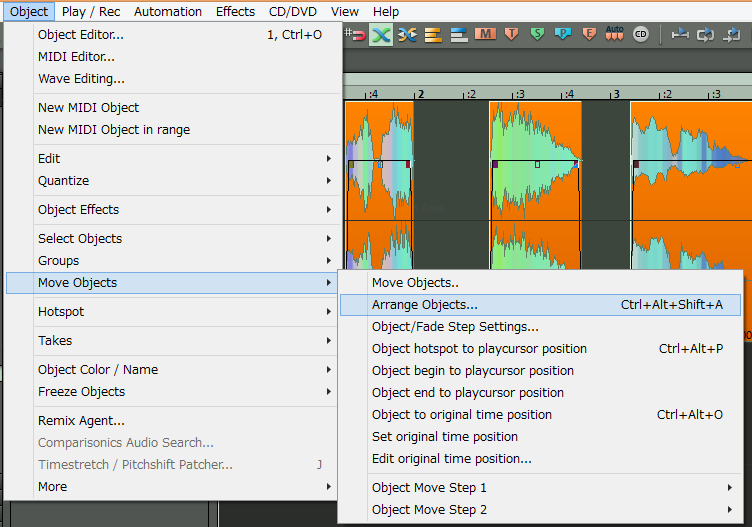Viewport: 752px width, 527px height.
Task: Select New MIDI Object
Action: click(x=173, y=107)
